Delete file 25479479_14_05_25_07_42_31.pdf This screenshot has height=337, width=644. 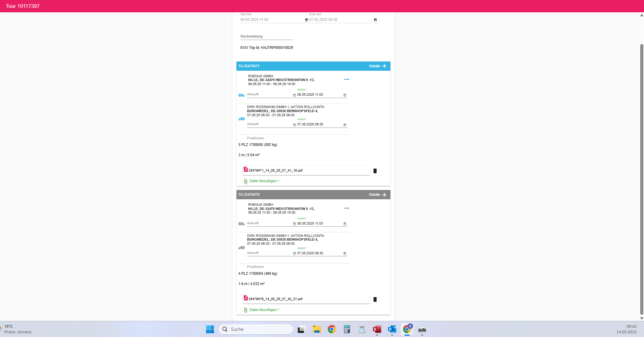375,299
